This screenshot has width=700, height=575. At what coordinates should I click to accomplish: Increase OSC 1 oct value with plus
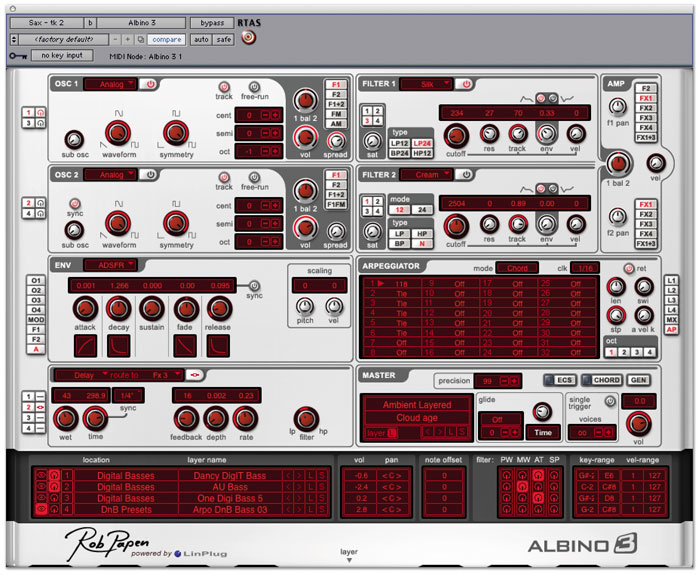pyautogui.click(x=275, y=151)
